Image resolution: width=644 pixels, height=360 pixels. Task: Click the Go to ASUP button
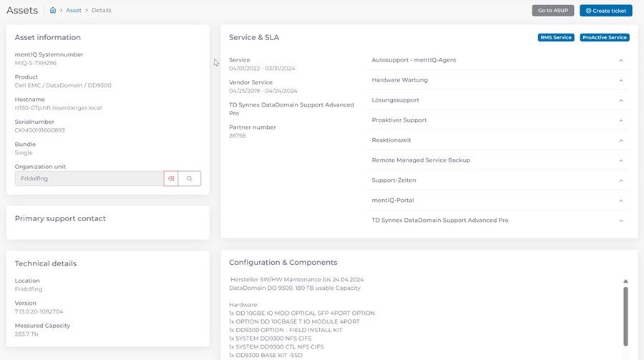[552, 11]
